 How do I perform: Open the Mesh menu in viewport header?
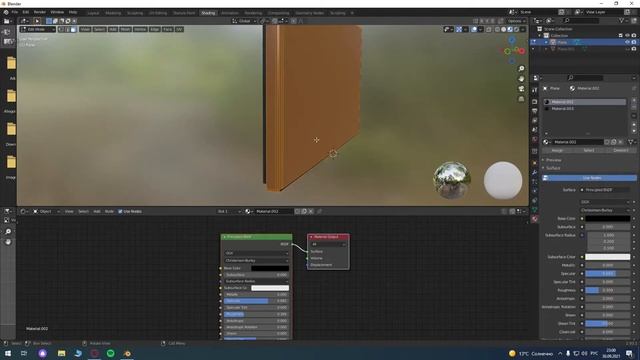(125, 29)
